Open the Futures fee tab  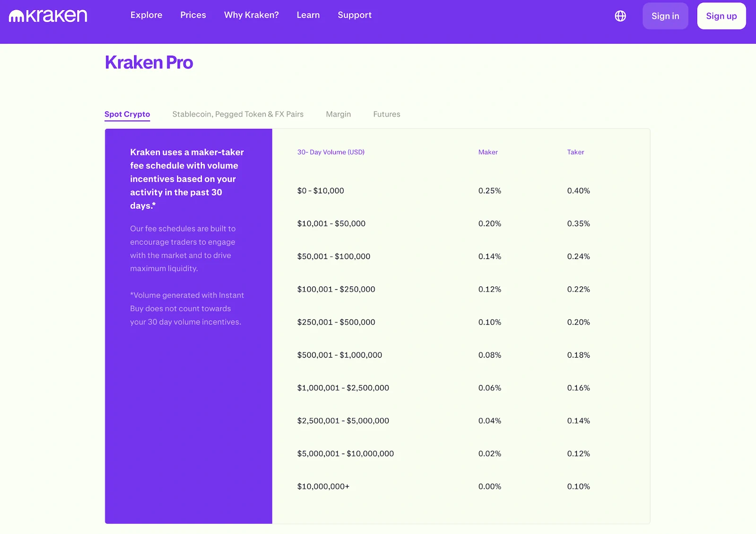[x=386, y=114]
